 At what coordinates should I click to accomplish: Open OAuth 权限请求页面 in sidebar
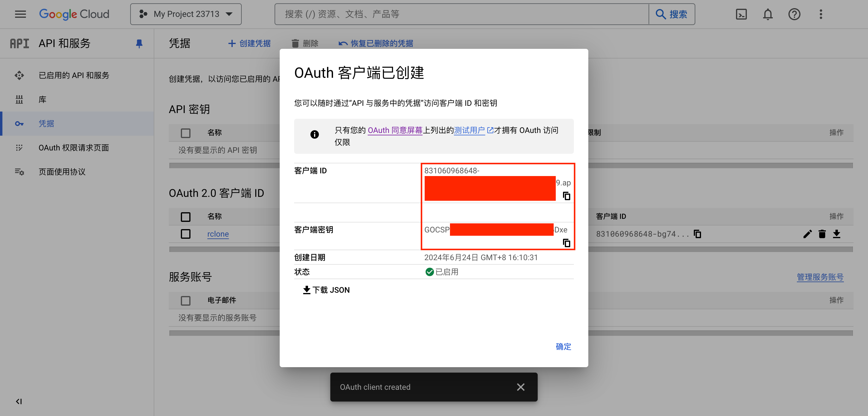coord(77,148)
